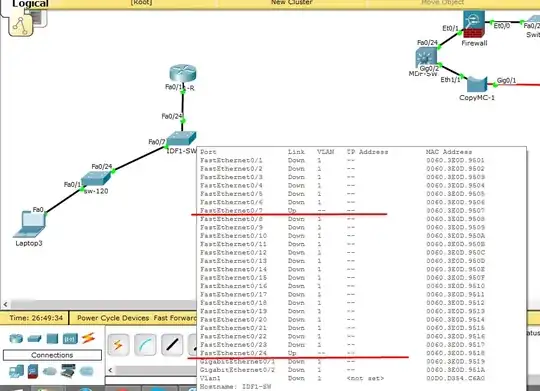Pick the automatic connection type lightning button

coord(118,344)
